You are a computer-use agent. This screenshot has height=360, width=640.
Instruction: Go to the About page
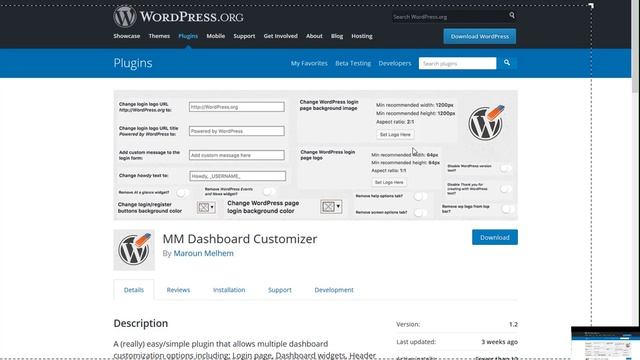pyautogui.click(x=314, y=36)
